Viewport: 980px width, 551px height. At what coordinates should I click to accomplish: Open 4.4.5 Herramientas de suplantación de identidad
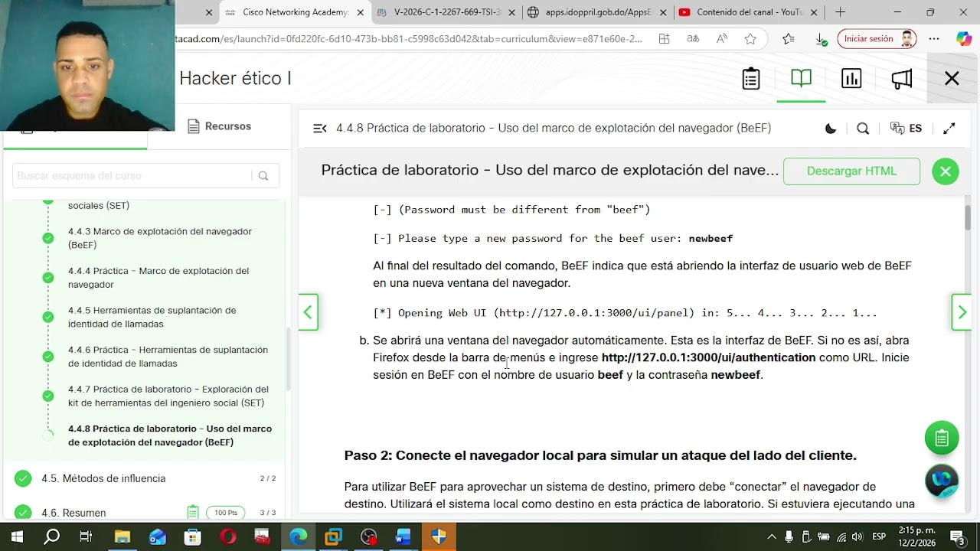(x=152, y=318)
